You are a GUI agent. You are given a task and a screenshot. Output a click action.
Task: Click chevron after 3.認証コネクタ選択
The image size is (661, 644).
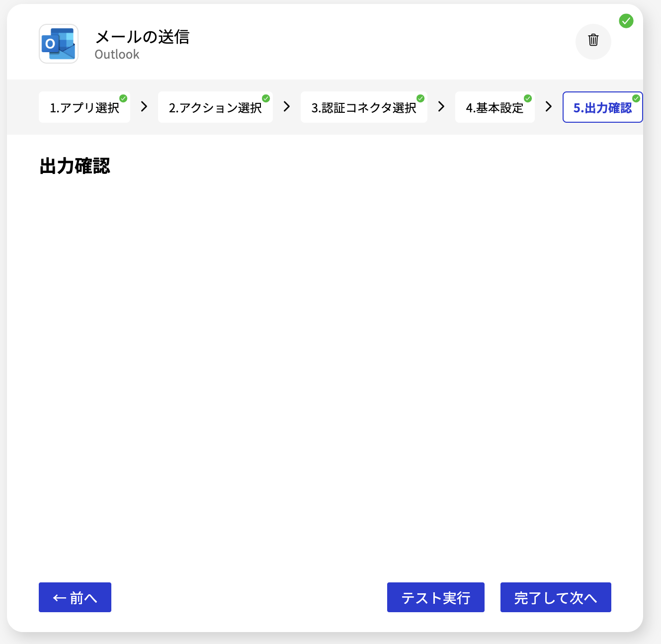tap(441, 106)
